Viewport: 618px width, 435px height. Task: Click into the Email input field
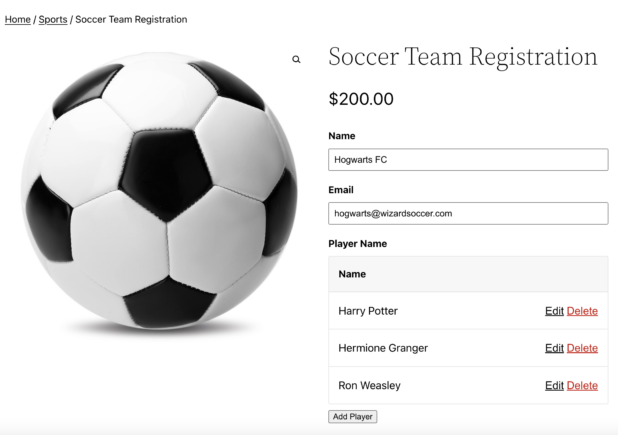[467, 213]
